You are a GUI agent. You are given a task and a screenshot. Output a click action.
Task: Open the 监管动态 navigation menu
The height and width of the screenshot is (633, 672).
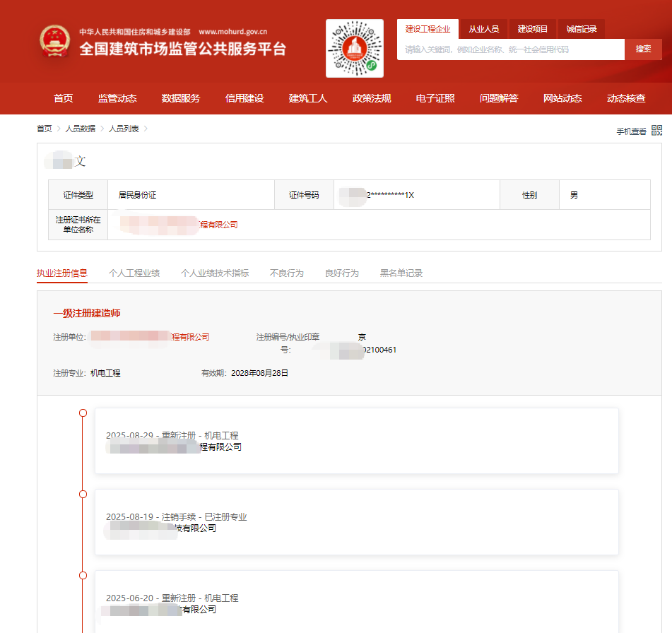click(x=117, y=98)
